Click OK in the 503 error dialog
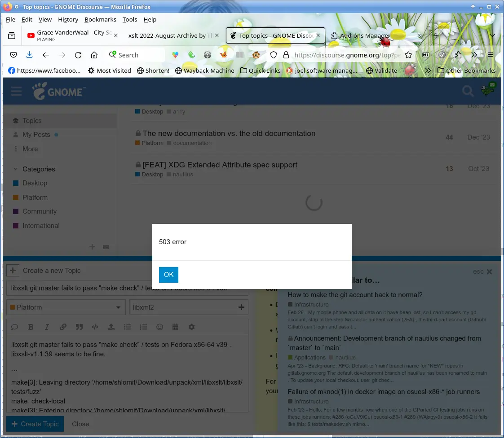The image size is (504, 438). (x=168, y=275)
